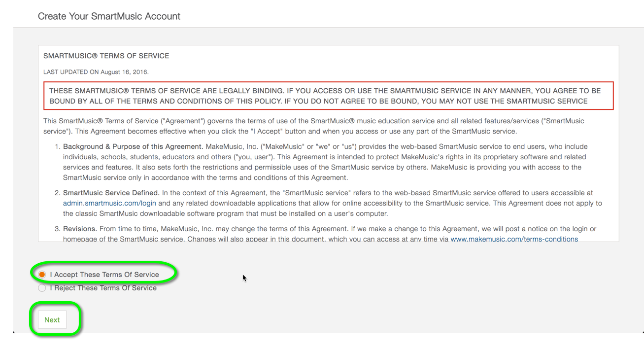The image size is (644, 352).
Task: Open the www.makemusic.com/terms-conditions link
Action: pos(514,239)
